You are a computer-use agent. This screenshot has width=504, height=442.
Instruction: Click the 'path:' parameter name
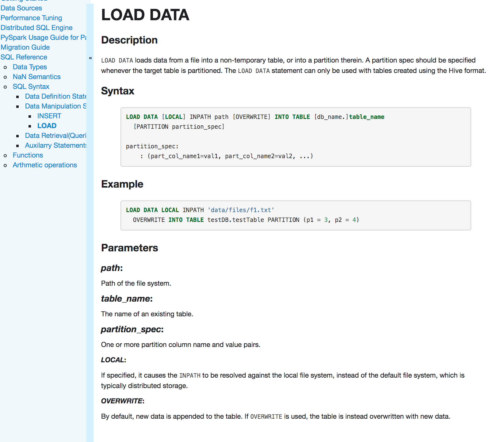coord(112,268)
